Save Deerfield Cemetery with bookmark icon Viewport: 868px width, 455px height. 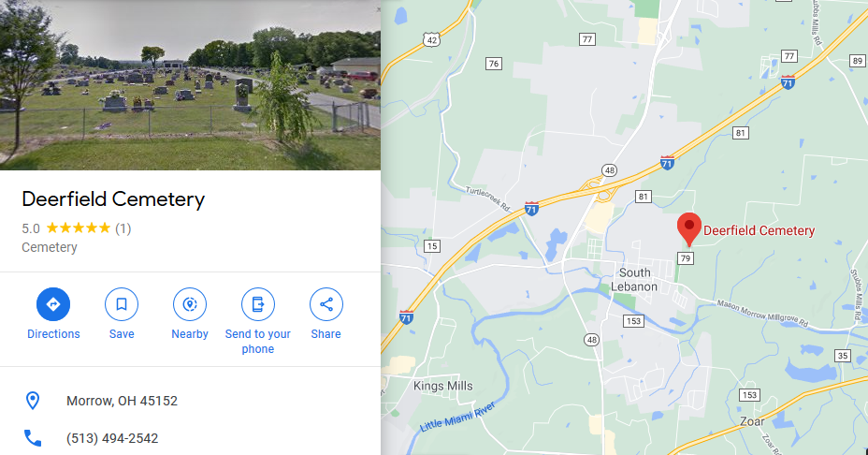click(x=122, y=304)
